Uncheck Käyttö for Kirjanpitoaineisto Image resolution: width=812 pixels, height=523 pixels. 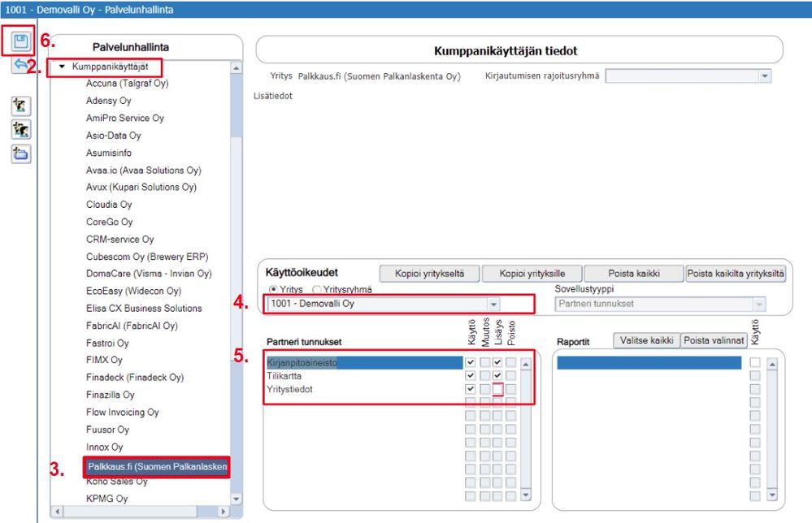[x=471, y=362]
